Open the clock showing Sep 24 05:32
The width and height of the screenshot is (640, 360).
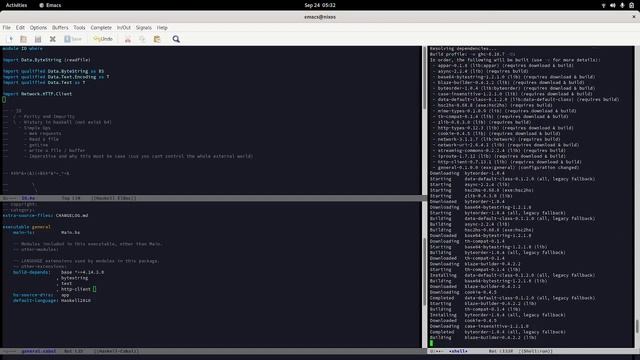coord(320,5)
